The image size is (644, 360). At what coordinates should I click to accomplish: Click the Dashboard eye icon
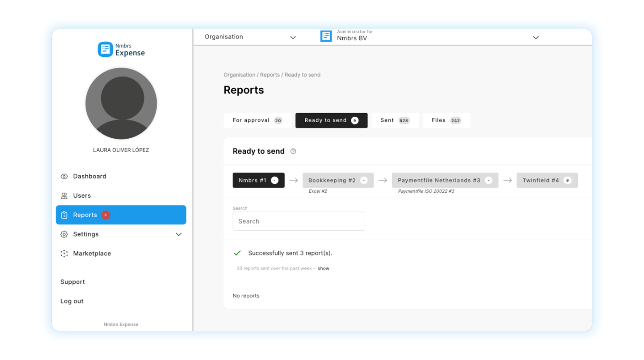tap(64, 176)
